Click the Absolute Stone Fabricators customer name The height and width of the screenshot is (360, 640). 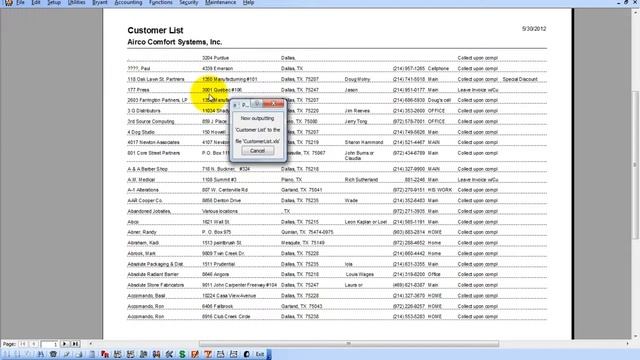pyautogui.click(x=156, y=285)
